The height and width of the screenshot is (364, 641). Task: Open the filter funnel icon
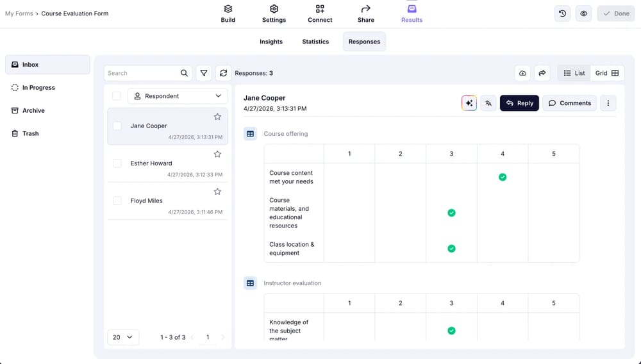click(x=204, y=73)
